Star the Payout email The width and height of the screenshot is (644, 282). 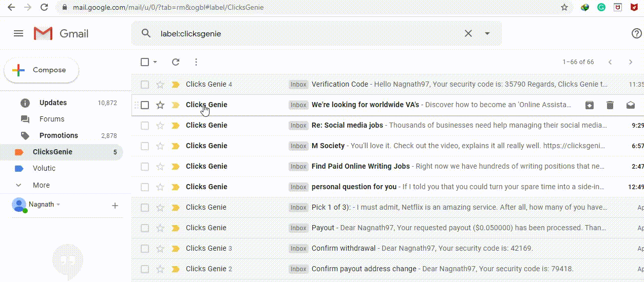tap(160, 228)
